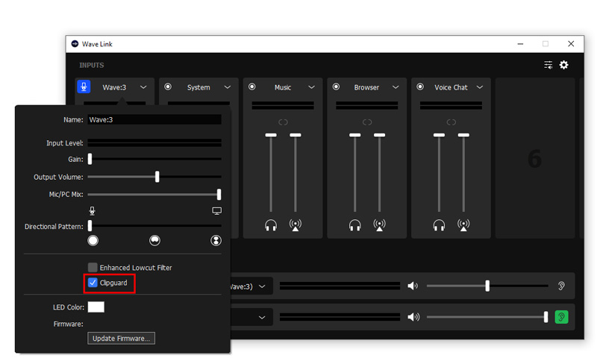This screenshot has width=597, height=364.
Task: Click the Output Volume slider handle
Action: pos(157,177)
